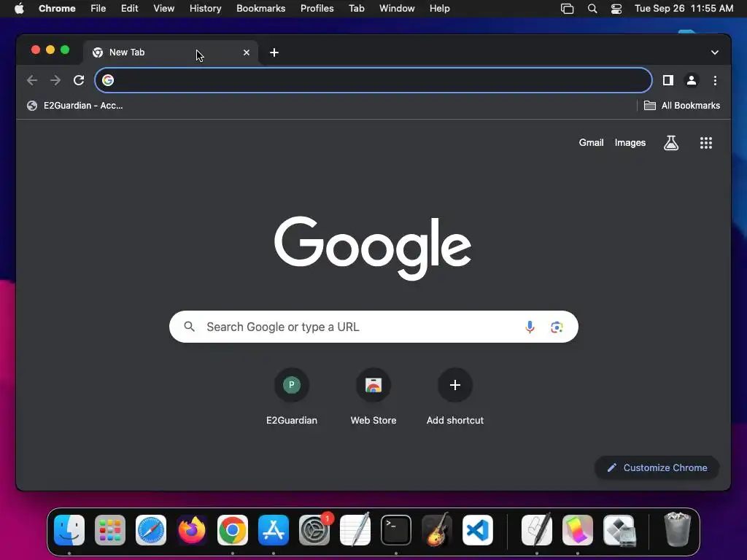Click the Google icon in address bar

108,80
